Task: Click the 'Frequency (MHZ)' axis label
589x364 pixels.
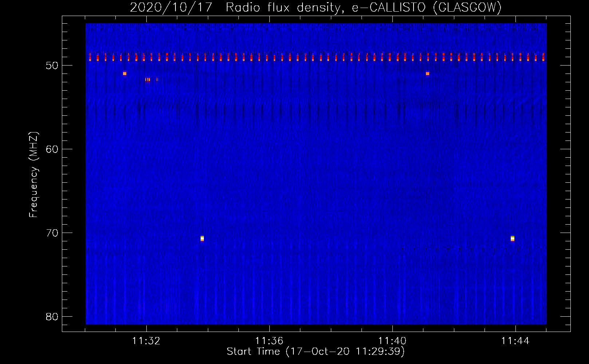Action: tap(33, 175)
